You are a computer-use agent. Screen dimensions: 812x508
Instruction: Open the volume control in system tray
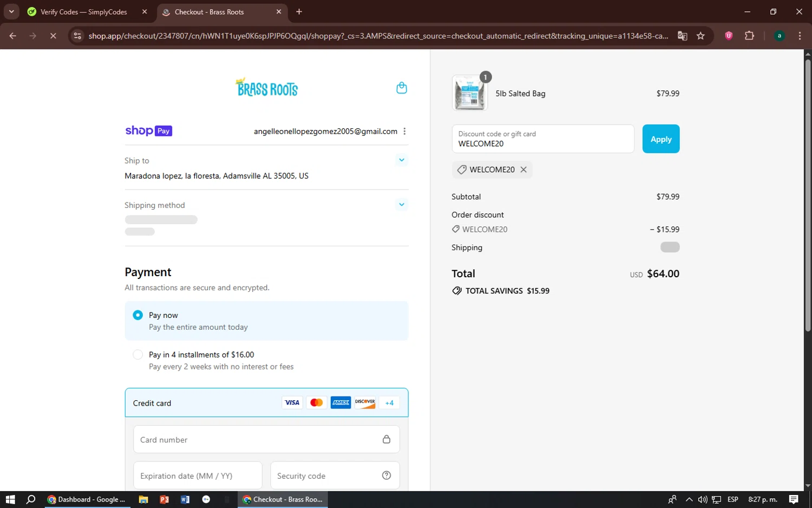703,499
